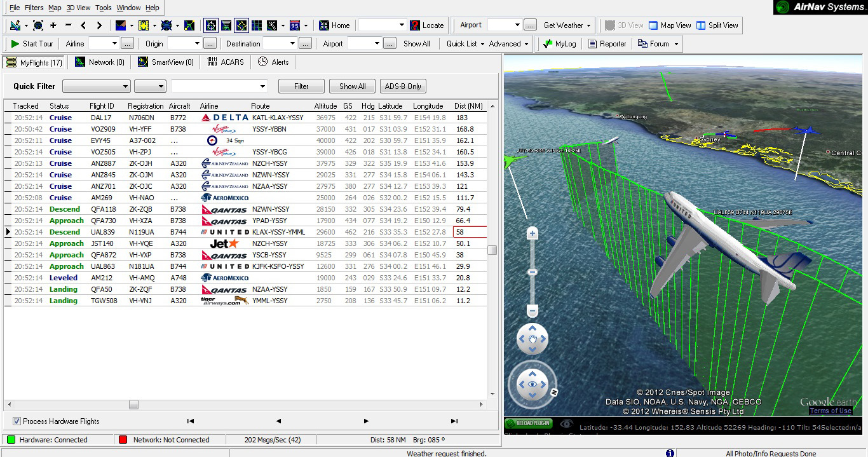Click the measuring ruler tool icon
868x457 pixels.
point(15,25)
